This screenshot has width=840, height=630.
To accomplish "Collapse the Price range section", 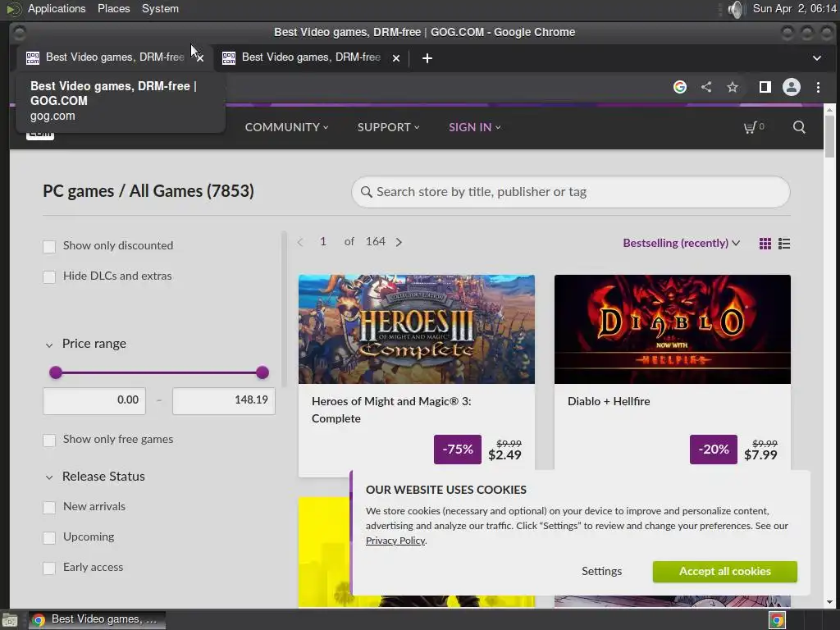I will tap(49, 345).
